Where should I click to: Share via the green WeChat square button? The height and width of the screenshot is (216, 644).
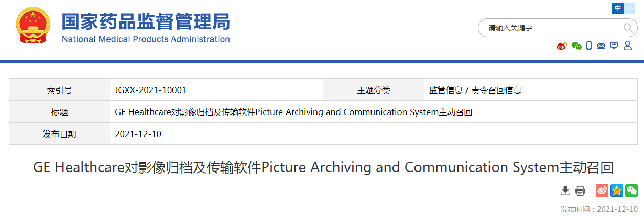(x=631, y=190)
